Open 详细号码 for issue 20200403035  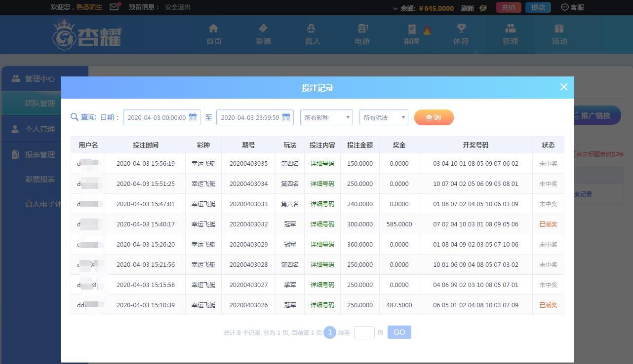(322, 164)
